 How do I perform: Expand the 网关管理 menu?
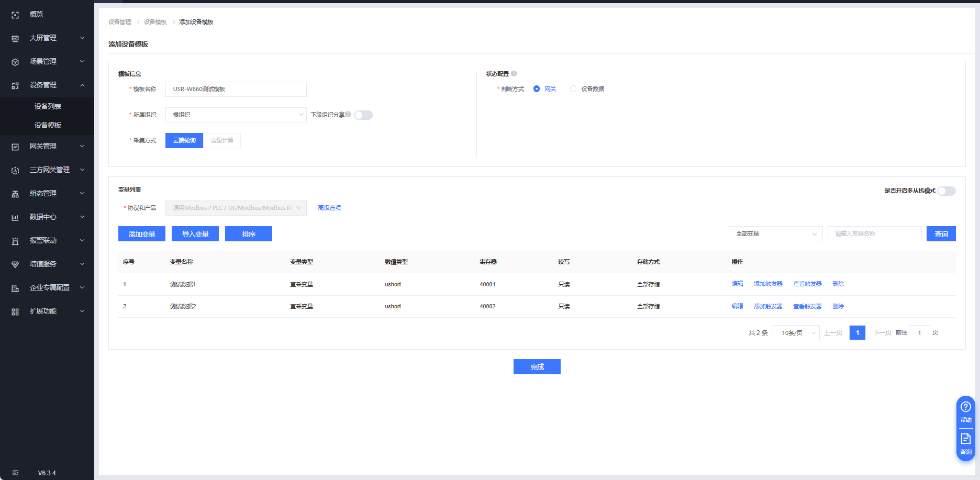tap(47, 147)
